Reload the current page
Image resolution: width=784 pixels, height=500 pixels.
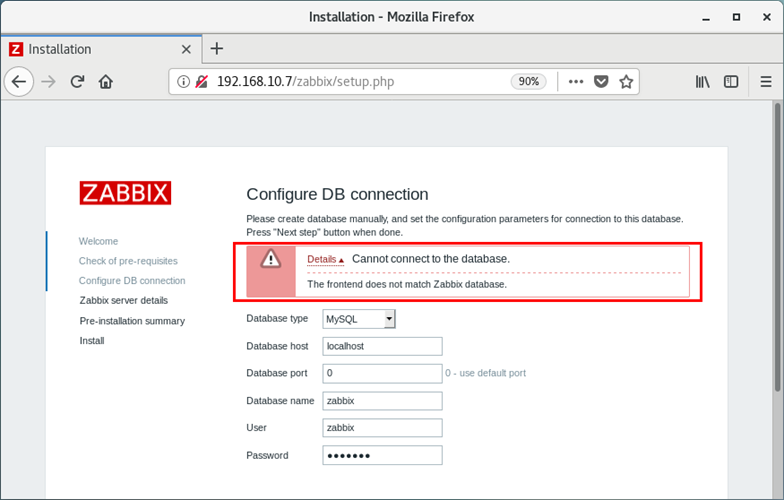point(77,82)
